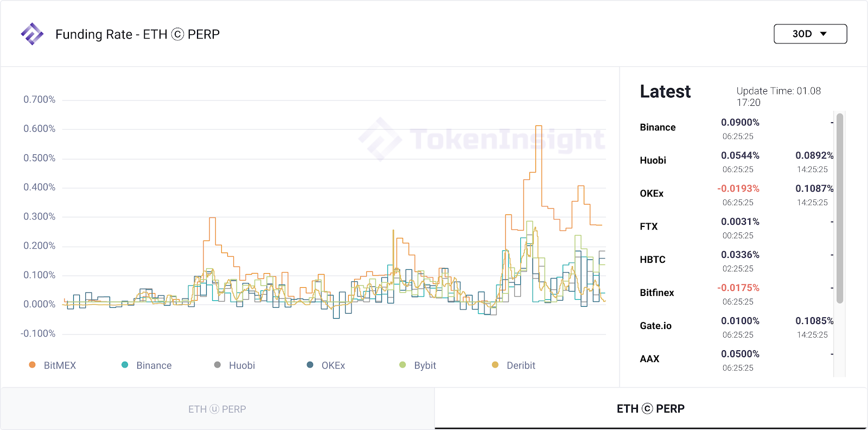
Task: Select the Huobi row in Latest list
Action: [x=736, y=161]
